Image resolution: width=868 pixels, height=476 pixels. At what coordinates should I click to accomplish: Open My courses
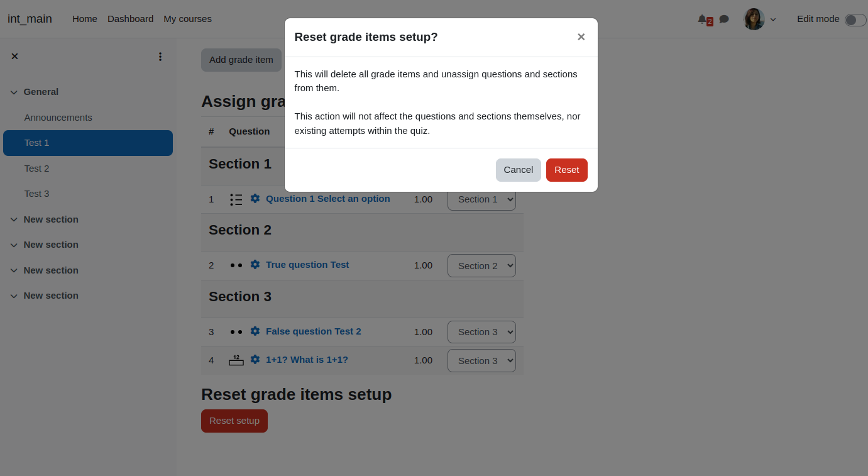point(187,19)
